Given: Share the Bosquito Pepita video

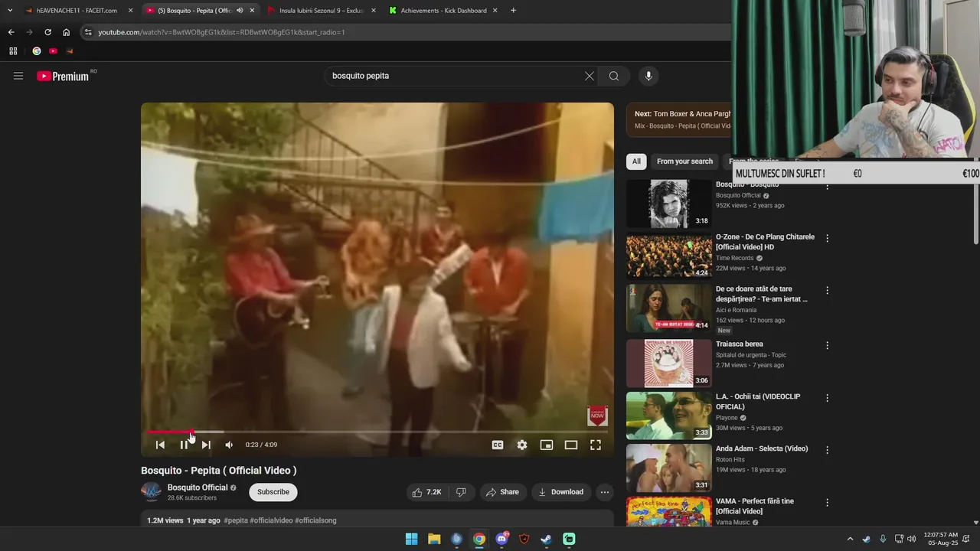Looking at the screenshot, I should [x=502, y=492].
